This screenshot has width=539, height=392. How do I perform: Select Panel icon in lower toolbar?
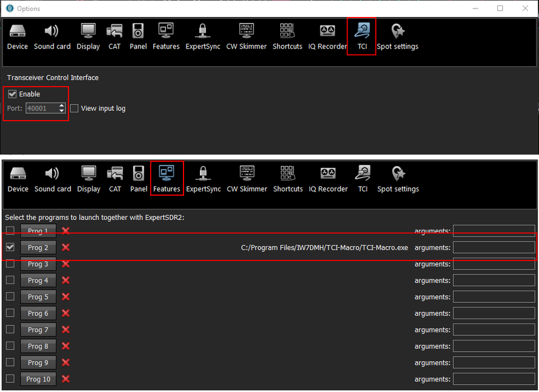click(x=139, y=179)
